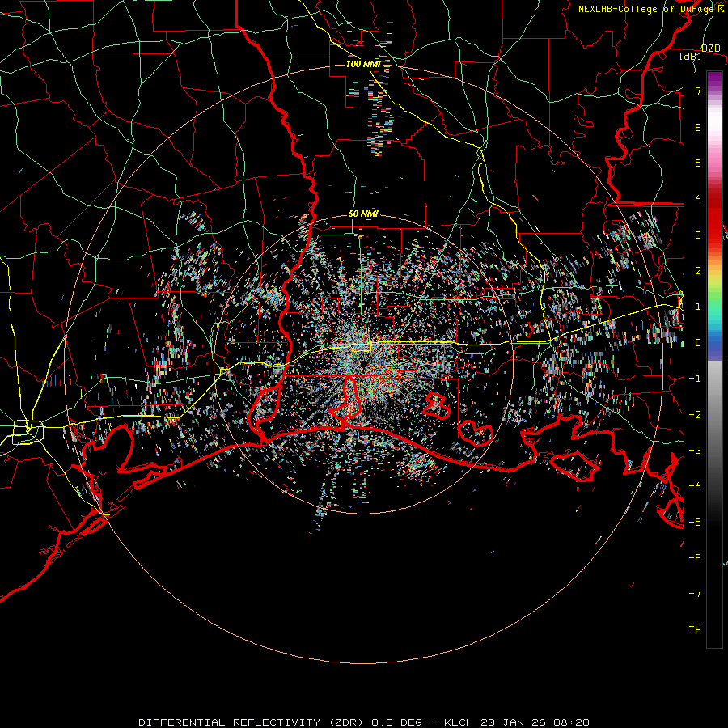Viewport: 728px width, 728px height.
Task: Click the -7 tick label on the scale
Action: pyautogui.click(x=695, y=594)
